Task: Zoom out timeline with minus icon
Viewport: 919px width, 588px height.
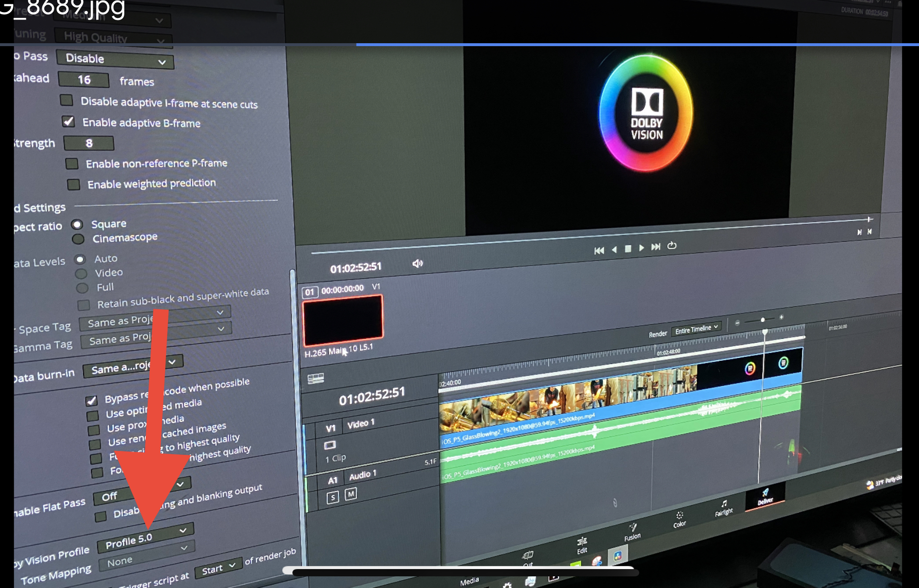Action: pos(737,322)
